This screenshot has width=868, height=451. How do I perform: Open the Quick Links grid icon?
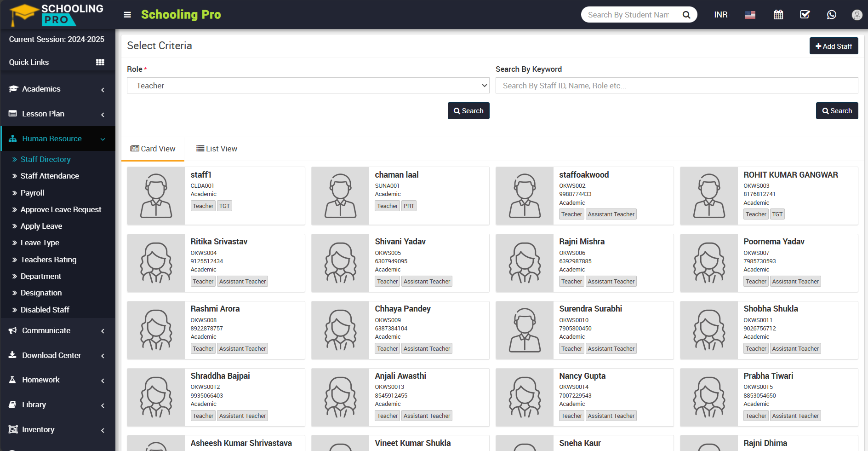point(100,62)
